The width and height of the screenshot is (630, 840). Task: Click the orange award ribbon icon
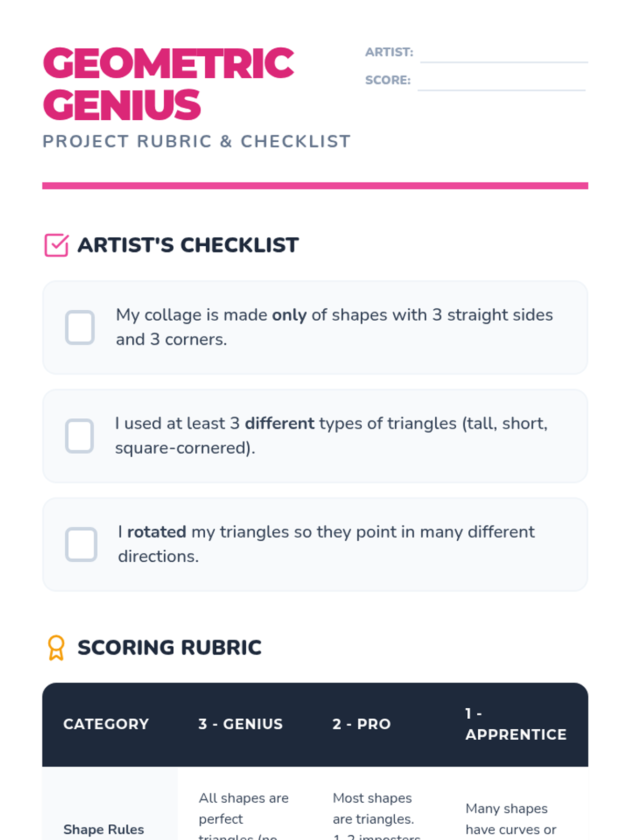[x=56, y=647]
